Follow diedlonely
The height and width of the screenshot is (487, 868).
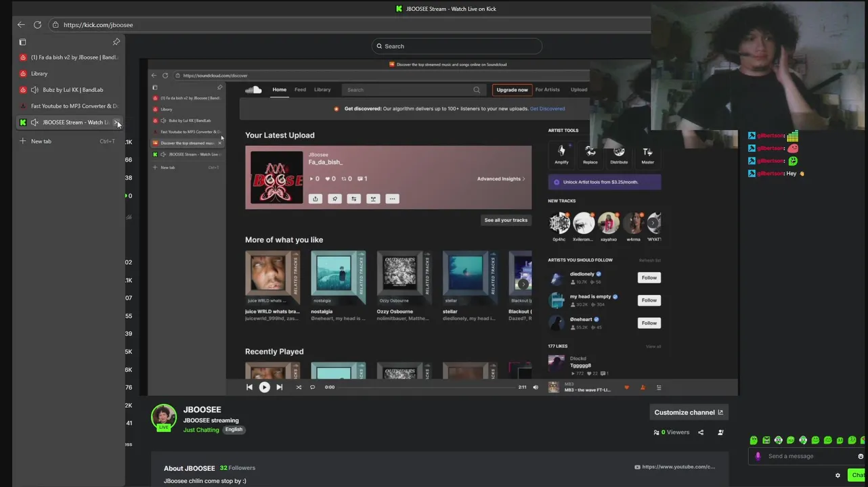click(x=649, y=278)
